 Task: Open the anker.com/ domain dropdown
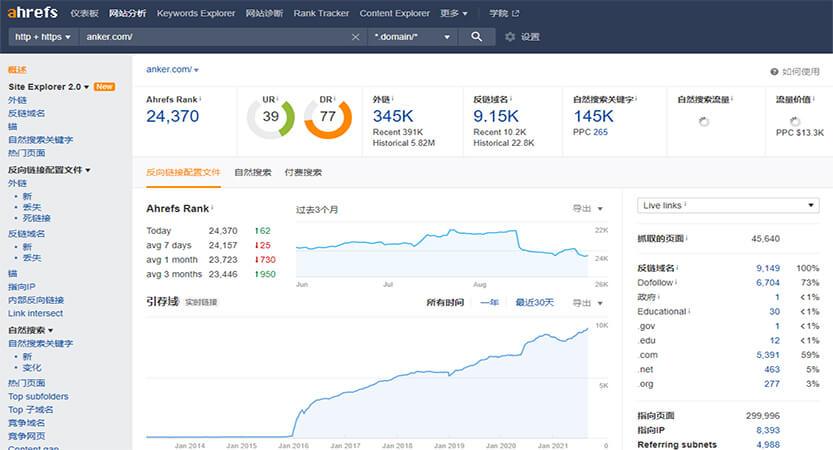(x=172, y=70)
